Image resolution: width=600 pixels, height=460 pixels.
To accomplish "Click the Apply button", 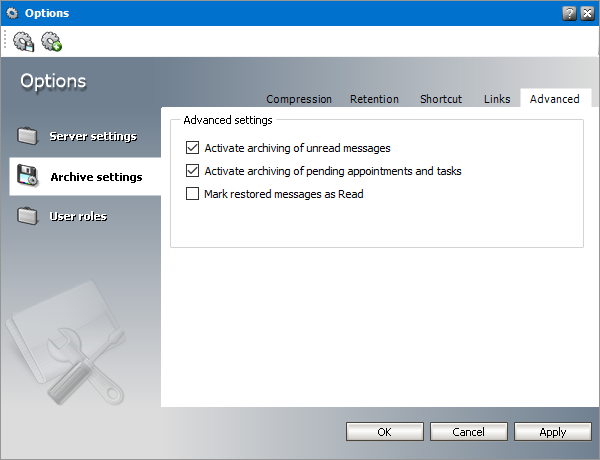I will click(553, 432).
